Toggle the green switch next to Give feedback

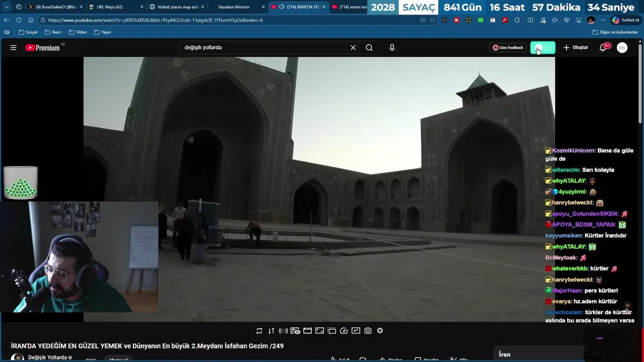(543, 48)
